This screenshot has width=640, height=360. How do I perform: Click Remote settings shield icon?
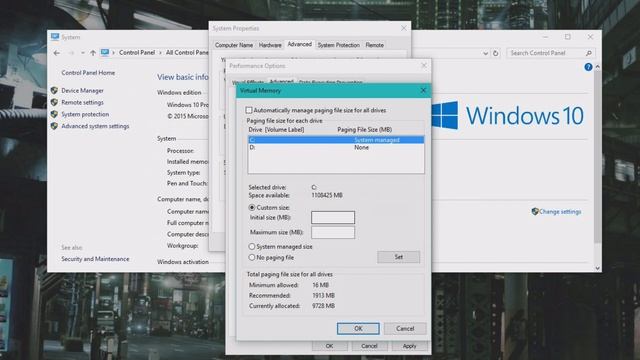[x=54, y=102]
